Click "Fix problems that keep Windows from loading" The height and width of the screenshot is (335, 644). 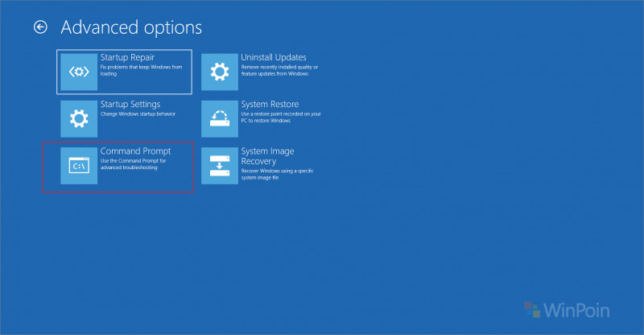142,70
